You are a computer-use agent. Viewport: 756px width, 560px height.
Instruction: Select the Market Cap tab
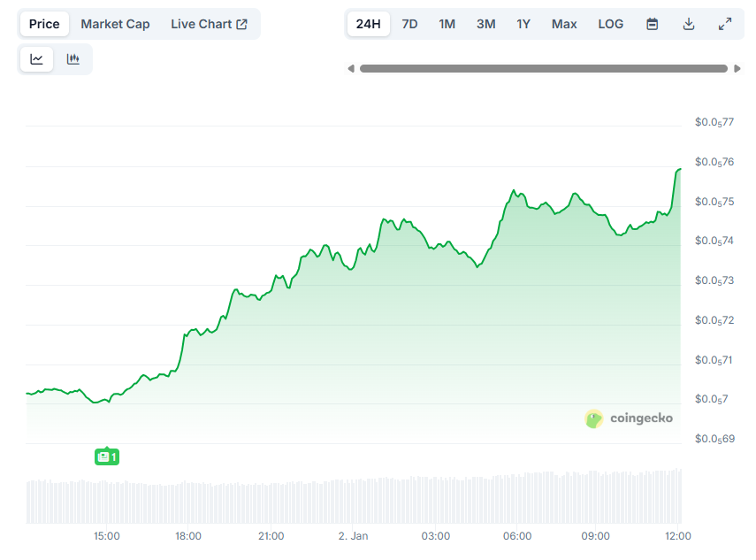pyautogui.click(x=115, y=24)
